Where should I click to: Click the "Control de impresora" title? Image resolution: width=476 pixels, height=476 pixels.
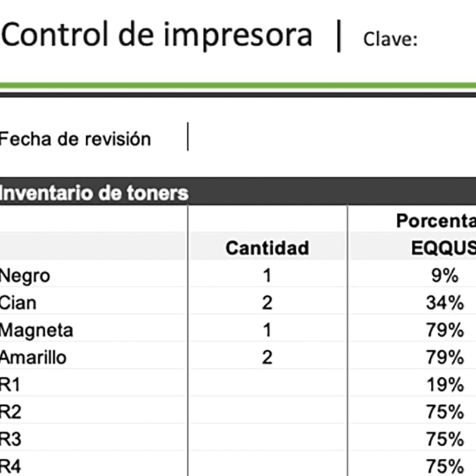point(156,36)
